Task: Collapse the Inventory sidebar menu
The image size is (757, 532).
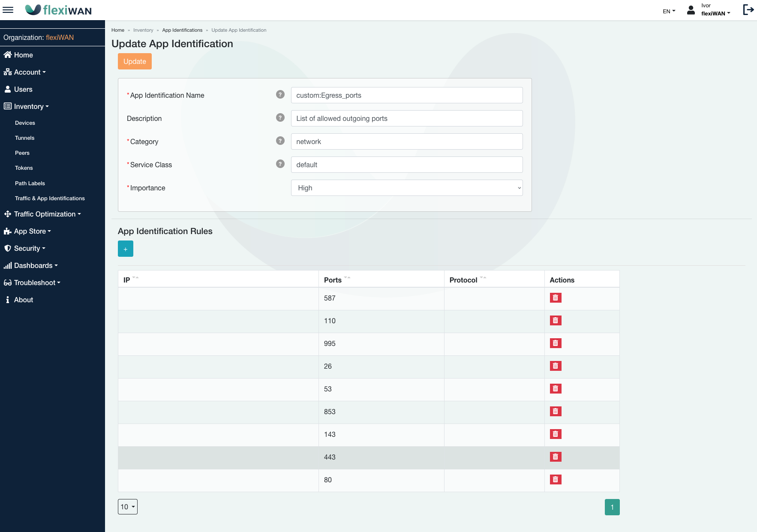Action: point(26,106)
